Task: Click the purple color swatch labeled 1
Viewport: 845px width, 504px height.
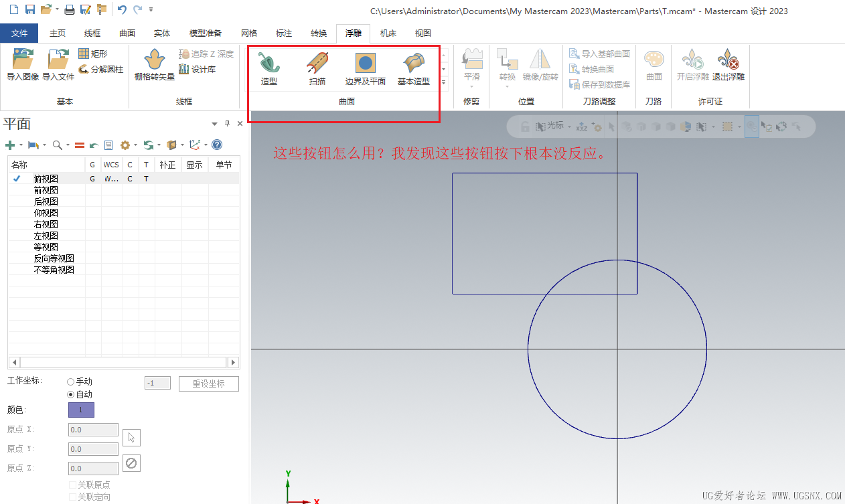Action: pyautogui.click(x=81, y=410)
